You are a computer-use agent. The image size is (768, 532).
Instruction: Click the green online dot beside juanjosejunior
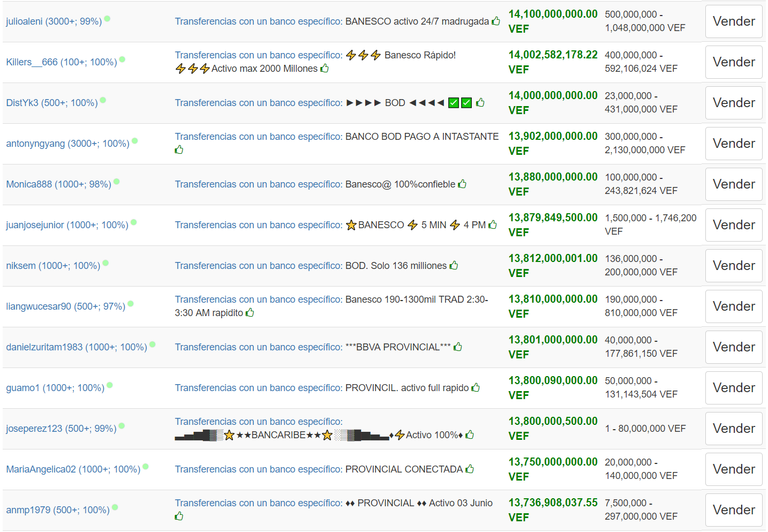[x=134, y=222]
